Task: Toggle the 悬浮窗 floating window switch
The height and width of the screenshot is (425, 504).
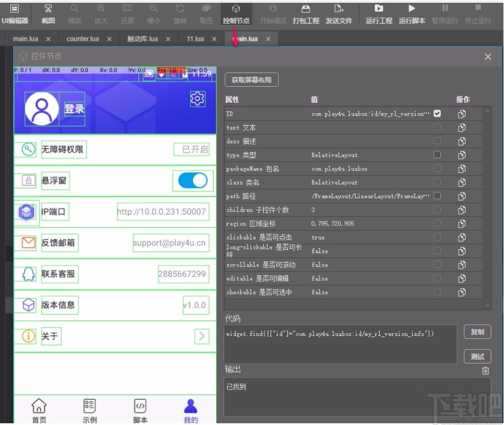Action: (193, 180)
